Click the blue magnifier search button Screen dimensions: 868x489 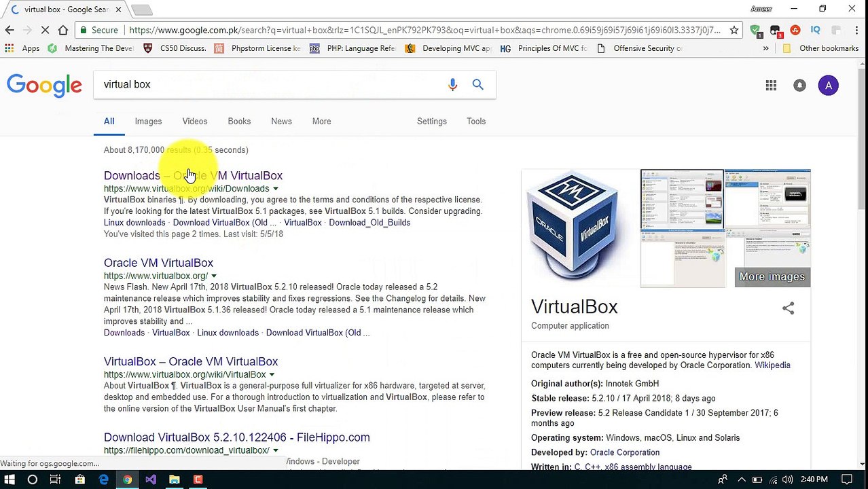tap(478, 84)
